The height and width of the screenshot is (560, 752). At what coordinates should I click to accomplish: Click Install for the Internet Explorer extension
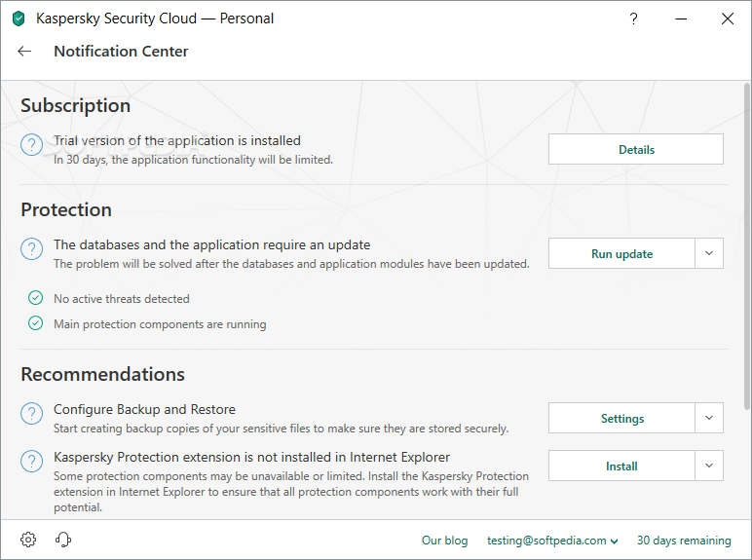point(621,466)
